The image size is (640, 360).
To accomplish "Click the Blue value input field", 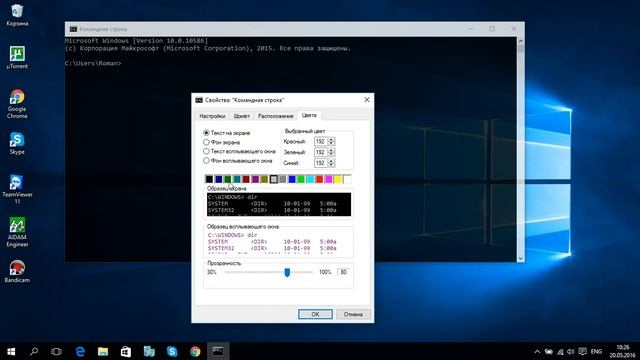I will [x=321, y=162].
